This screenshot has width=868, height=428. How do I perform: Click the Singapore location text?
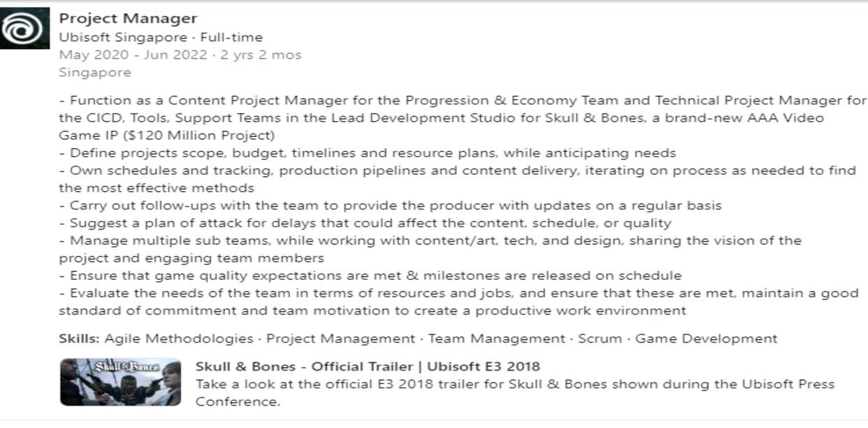[x=94, y=73]
